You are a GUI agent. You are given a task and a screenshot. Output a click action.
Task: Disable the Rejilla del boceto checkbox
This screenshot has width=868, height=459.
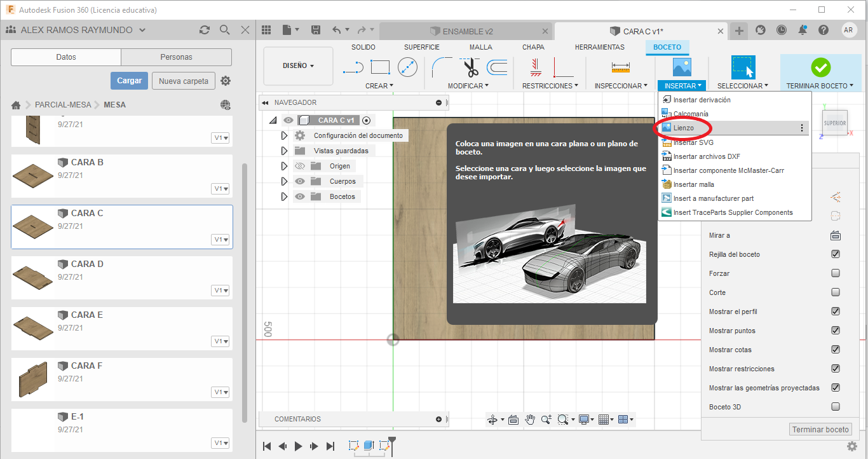[x=836, y=254]
